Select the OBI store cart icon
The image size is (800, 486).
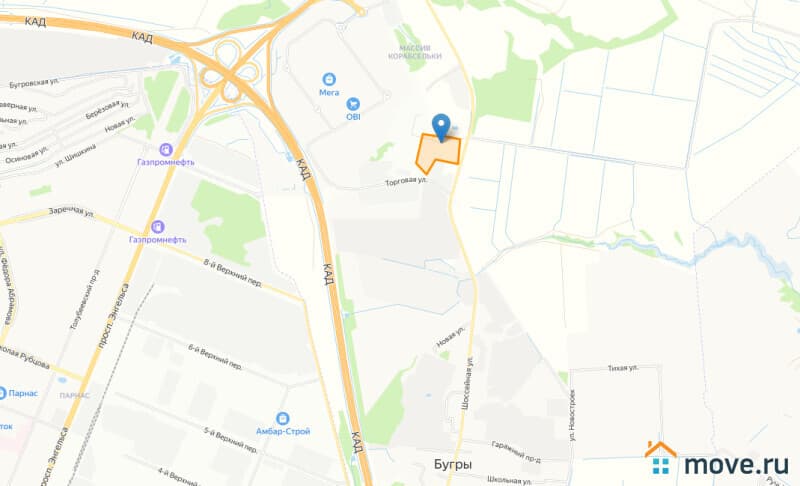coord(353,104)
